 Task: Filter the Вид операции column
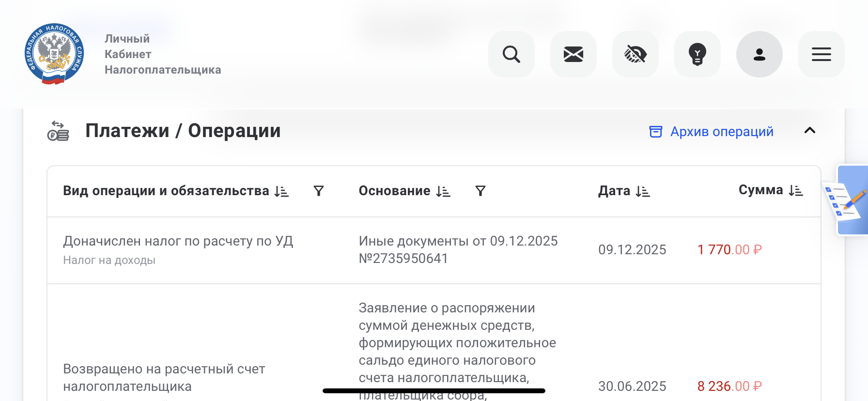(318, 191)
